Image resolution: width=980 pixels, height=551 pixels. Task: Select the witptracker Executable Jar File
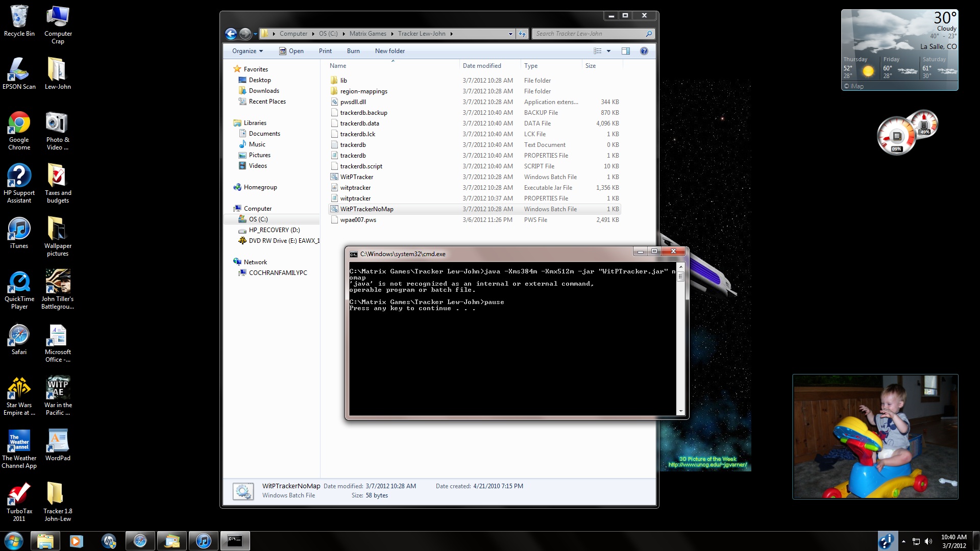point(355,188)
